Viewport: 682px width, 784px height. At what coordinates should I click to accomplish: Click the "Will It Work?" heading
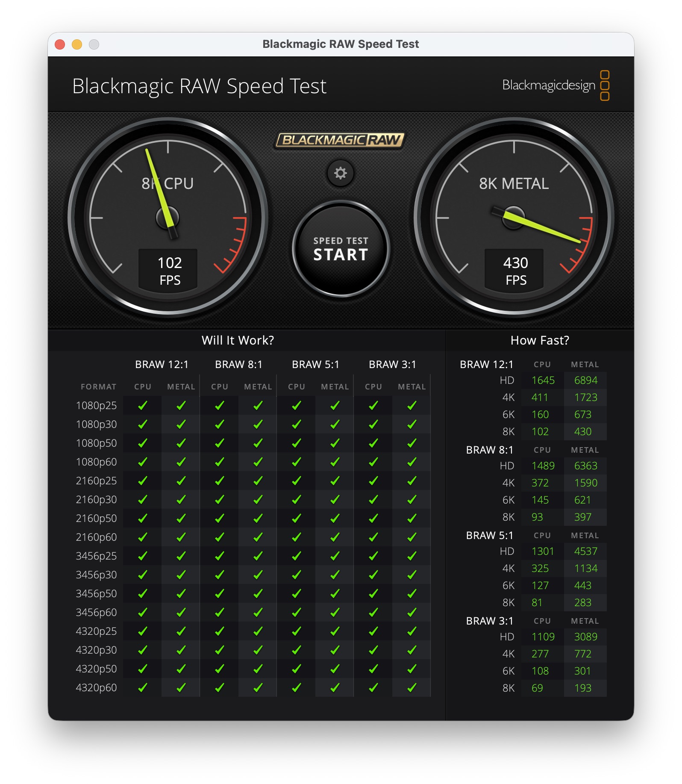238,340
